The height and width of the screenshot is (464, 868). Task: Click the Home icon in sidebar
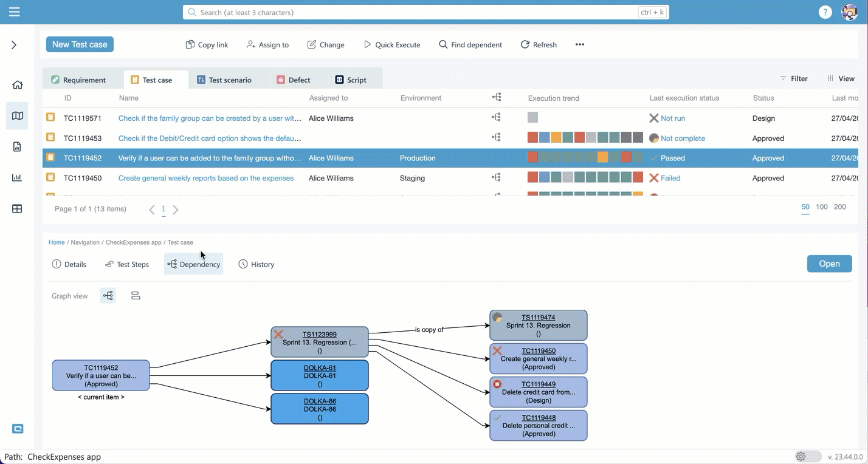pos(17,85)
